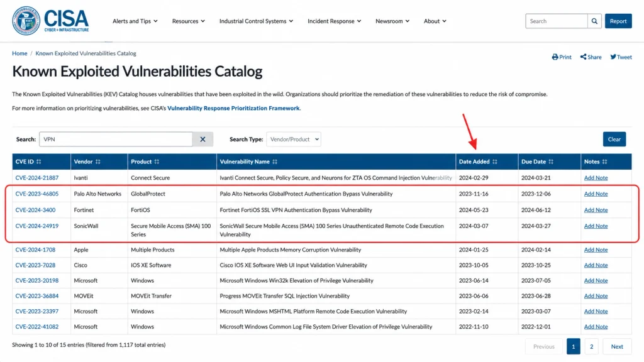Go to the Next page
This screenshot has width=644, height=362.
617,346
